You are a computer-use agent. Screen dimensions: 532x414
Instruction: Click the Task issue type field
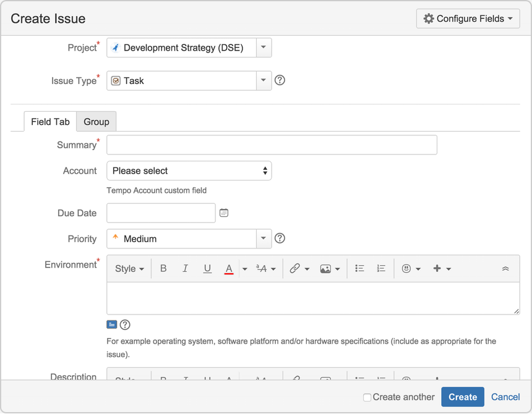(181, 80)
